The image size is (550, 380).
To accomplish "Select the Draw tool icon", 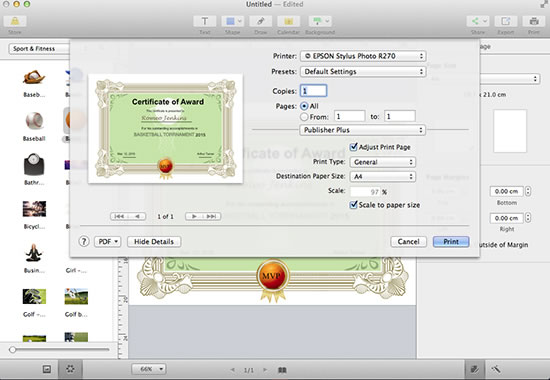I will (260, 21).
